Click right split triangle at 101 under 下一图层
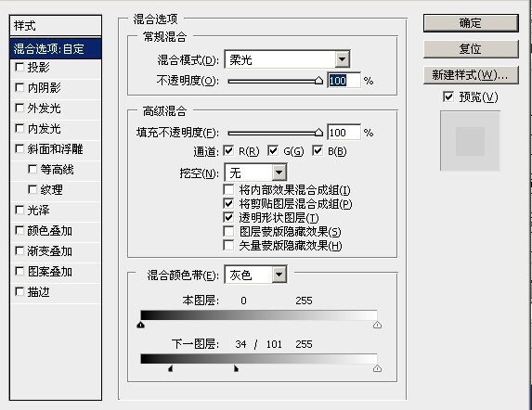Screen dimensions: 532x410 pos(236,368)
